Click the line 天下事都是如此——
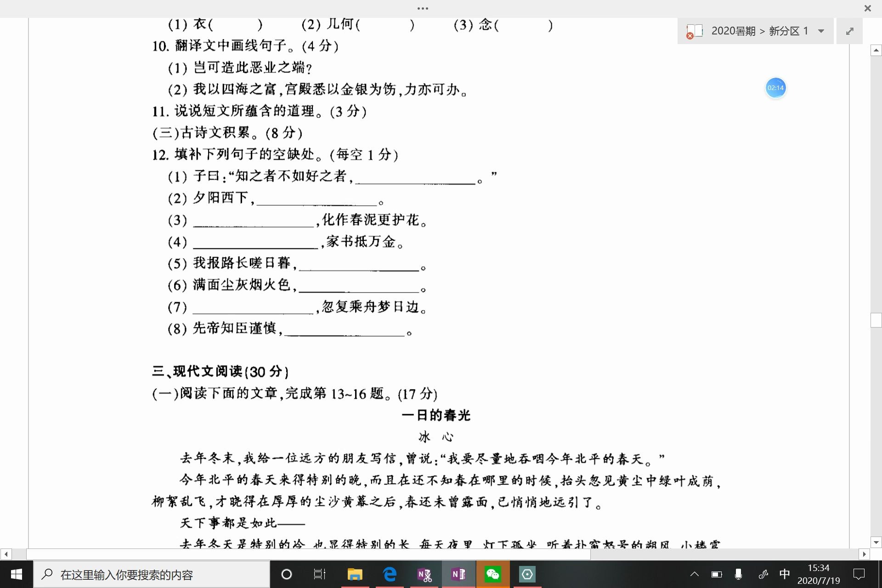Viewport: 882px width, 588px height. (x=243, y=523)
